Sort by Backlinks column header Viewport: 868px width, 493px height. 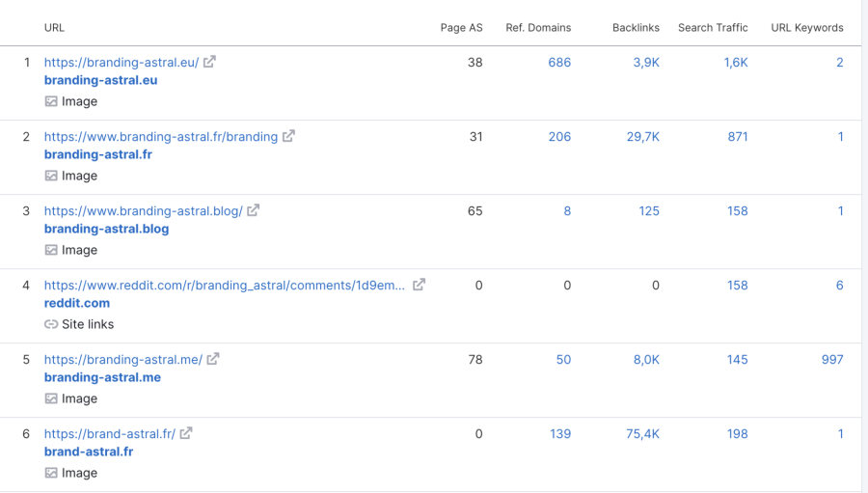(x=636, y=28)
